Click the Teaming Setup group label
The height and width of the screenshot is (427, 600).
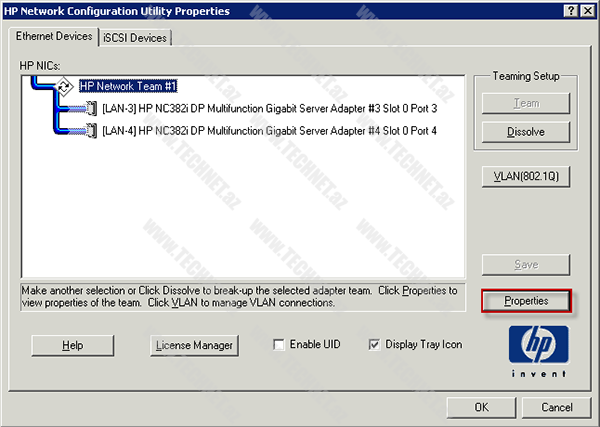(x=526, y=76)
